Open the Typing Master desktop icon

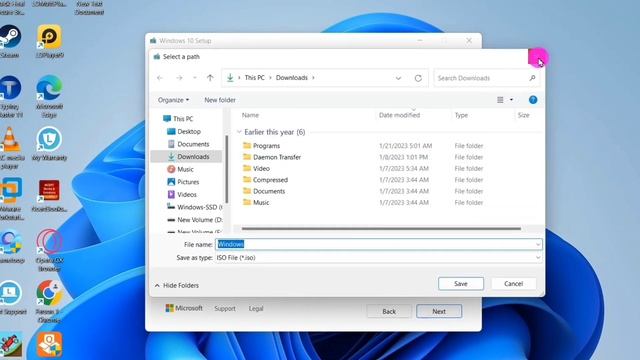[x=11, y=96]
